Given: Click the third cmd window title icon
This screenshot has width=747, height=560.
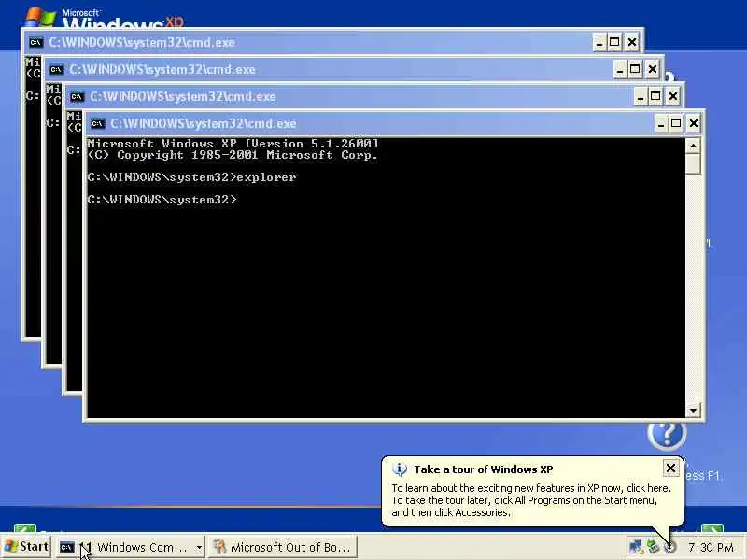Looking at the screenshot, I should pos(56,70).
